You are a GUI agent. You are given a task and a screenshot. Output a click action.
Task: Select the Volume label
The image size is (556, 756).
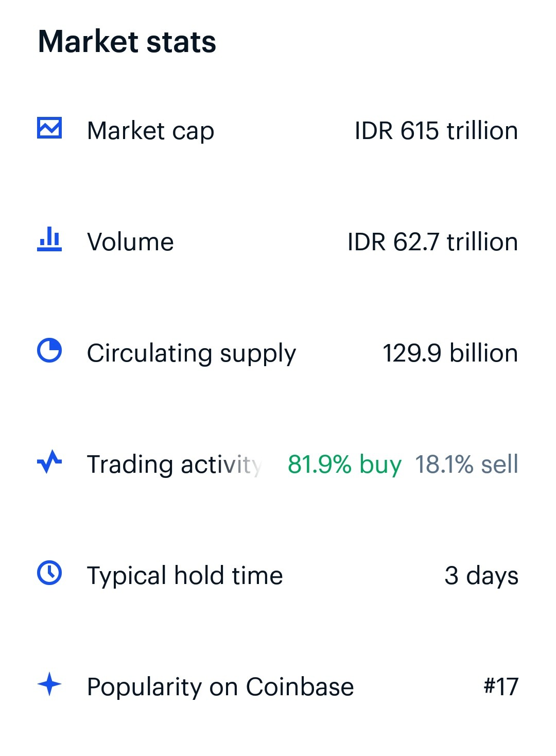(x=130, y=242)
